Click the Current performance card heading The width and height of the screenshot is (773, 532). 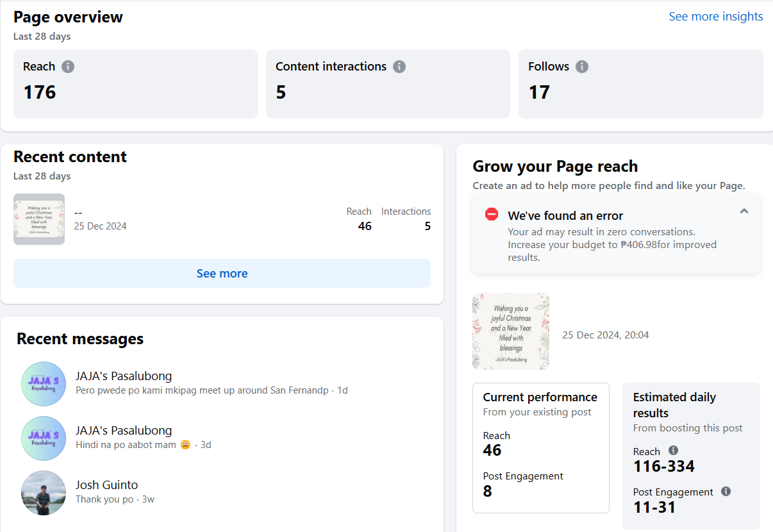tap(540, 397)
